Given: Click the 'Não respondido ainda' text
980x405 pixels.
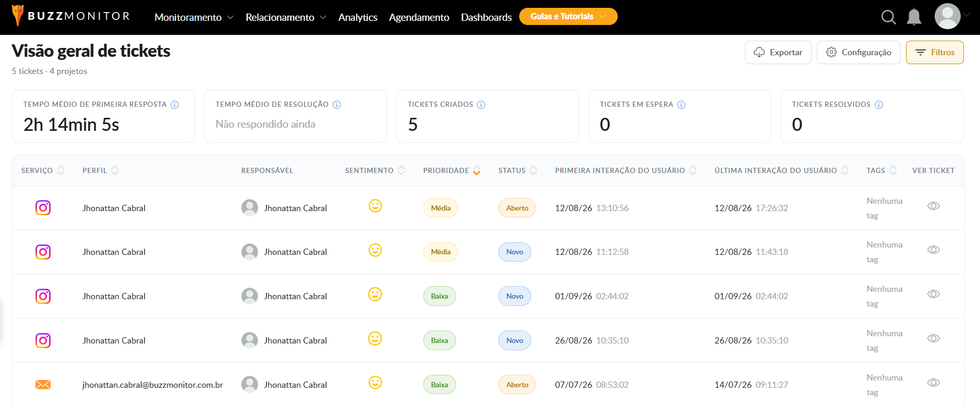Looking at the screenshot, I should (x=265, y=124).
